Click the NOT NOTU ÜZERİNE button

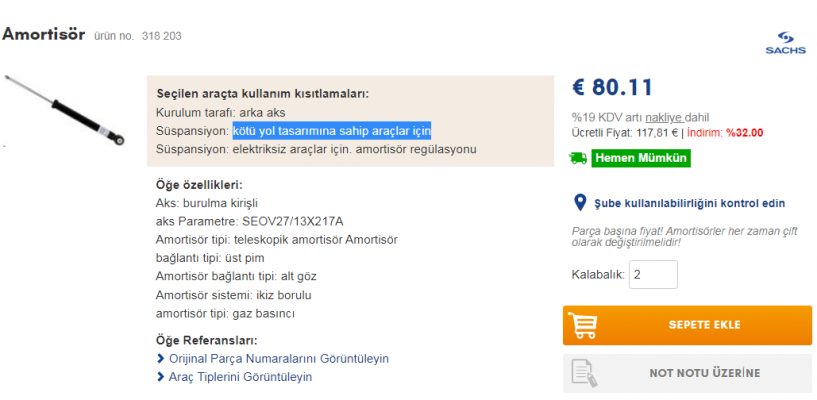[687, 373]
